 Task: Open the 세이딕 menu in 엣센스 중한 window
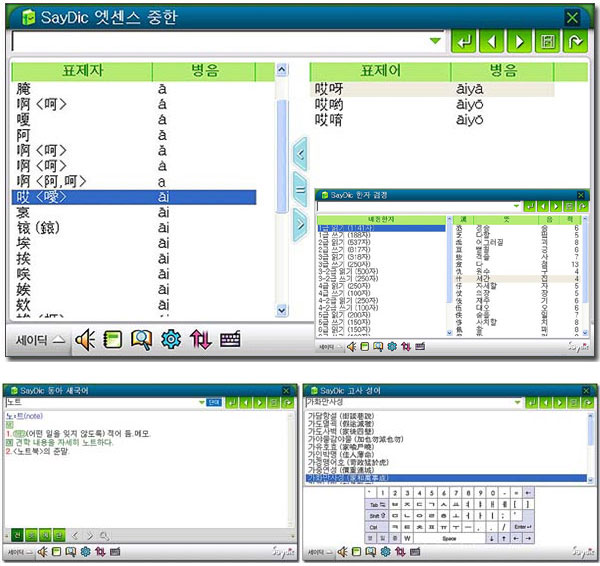[x=40, y=339]
